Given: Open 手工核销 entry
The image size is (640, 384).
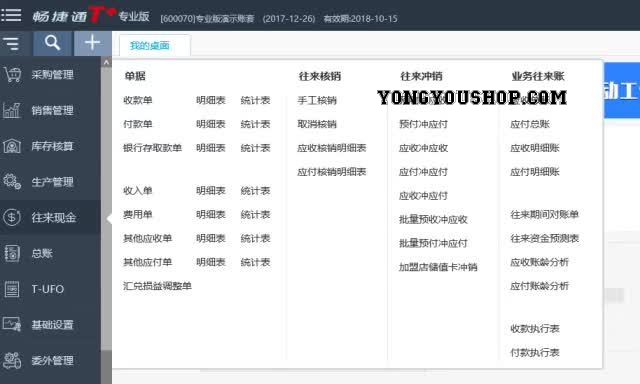Looking at the screenshot, I should 317,100.
